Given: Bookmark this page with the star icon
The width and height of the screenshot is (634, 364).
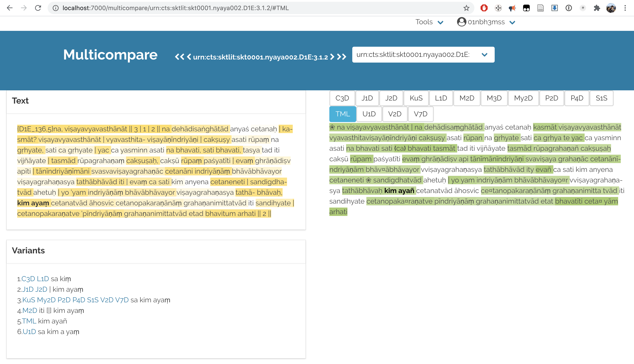Looking at the screenshot, I should [x=466, y=8].
